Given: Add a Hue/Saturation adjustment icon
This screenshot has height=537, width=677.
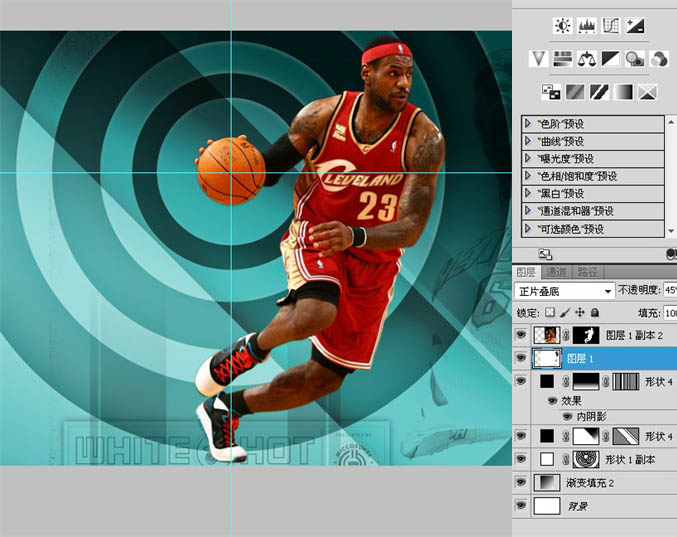Looking at the screenshot, I should coord(563,59).
